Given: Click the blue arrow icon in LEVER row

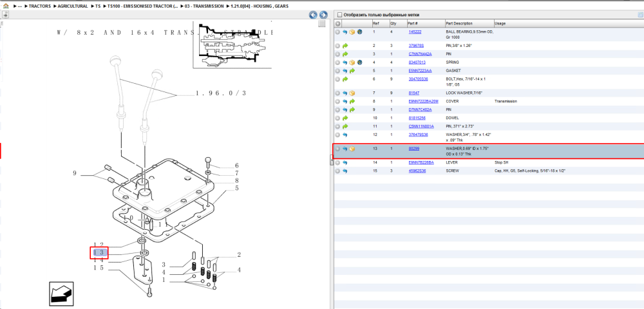Looking at the screenshot, I should 345,162.
